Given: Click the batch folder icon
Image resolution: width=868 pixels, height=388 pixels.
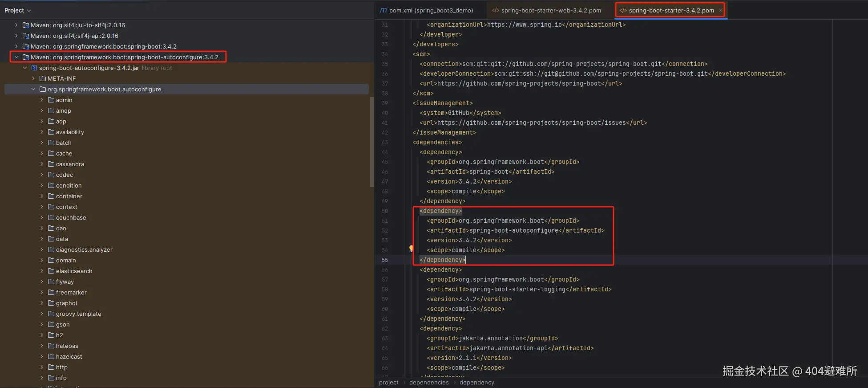Looking at the screenshot, I should 51,143.
